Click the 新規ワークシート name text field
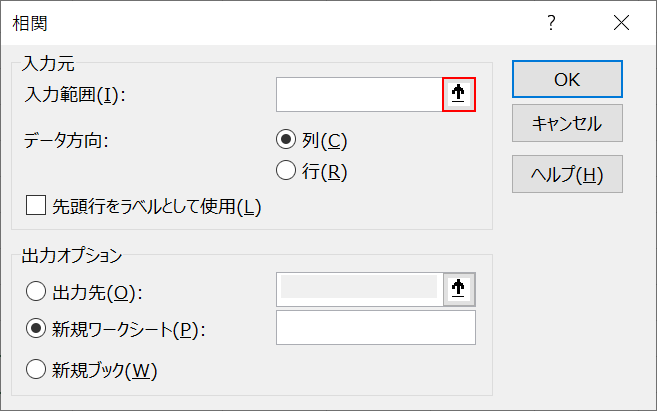 [x=375, y=328]
